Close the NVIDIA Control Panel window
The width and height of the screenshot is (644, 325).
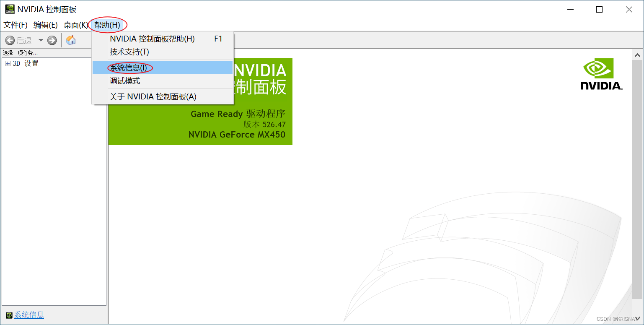pos(629,10)
